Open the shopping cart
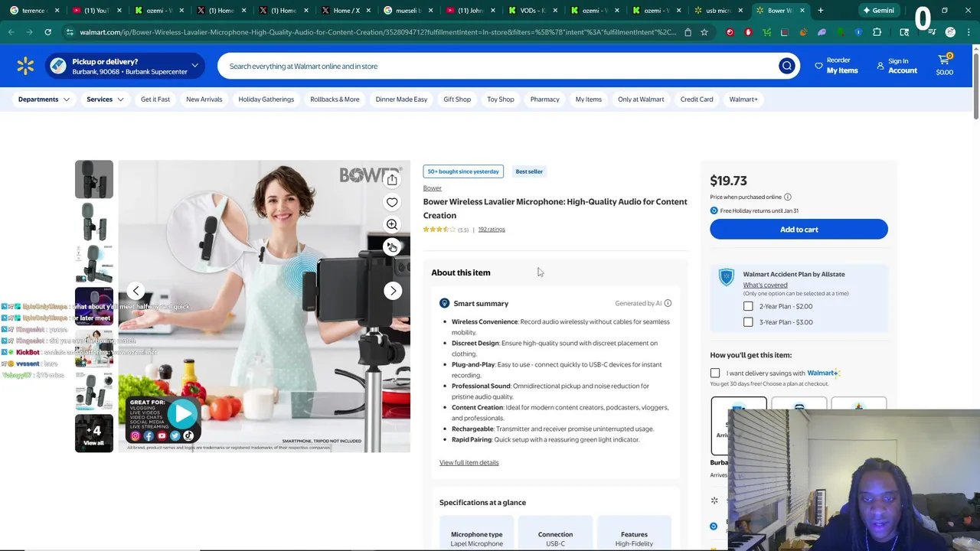Image resolution: width=980 pixels, height=551 pixels. pyautogui.click(x=944, y=66)
